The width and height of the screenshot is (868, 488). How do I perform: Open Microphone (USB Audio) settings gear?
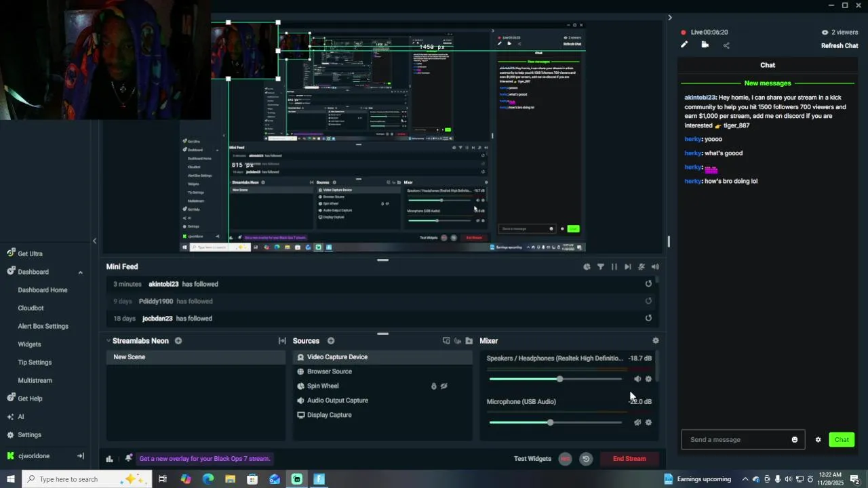pyautogui.click(x=648, y=422)
